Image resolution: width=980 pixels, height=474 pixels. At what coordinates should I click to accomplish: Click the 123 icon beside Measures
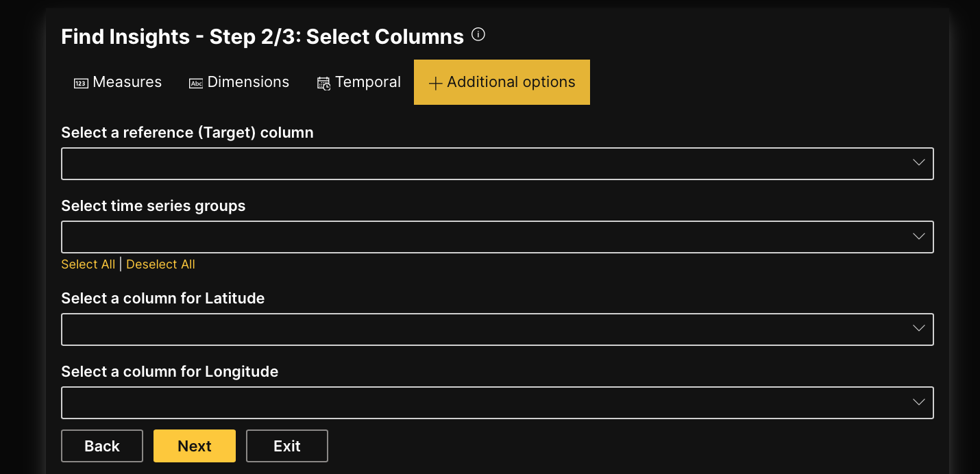[x=82, y=82]
